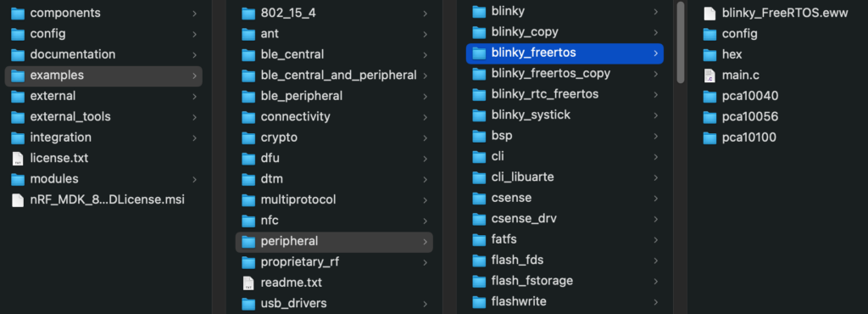Click the license.txt document icon
868x314 pixels.
[18, 159]
